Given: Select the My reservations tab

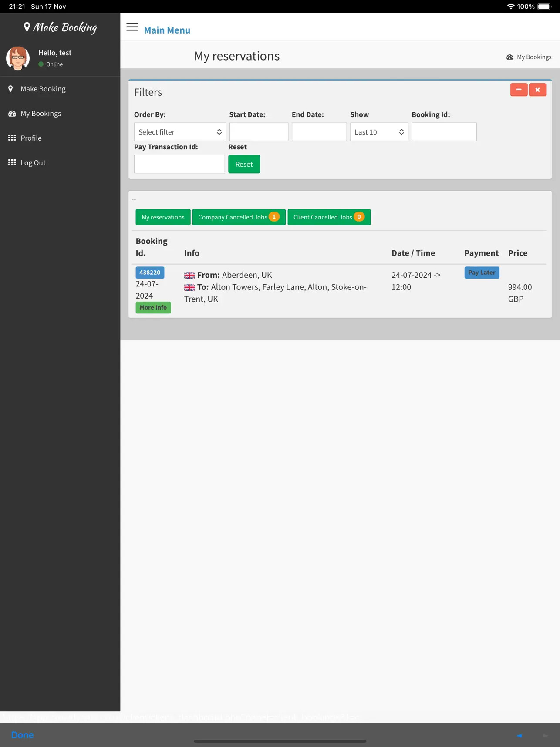Looking at the screenshot, I should [163, 217].
